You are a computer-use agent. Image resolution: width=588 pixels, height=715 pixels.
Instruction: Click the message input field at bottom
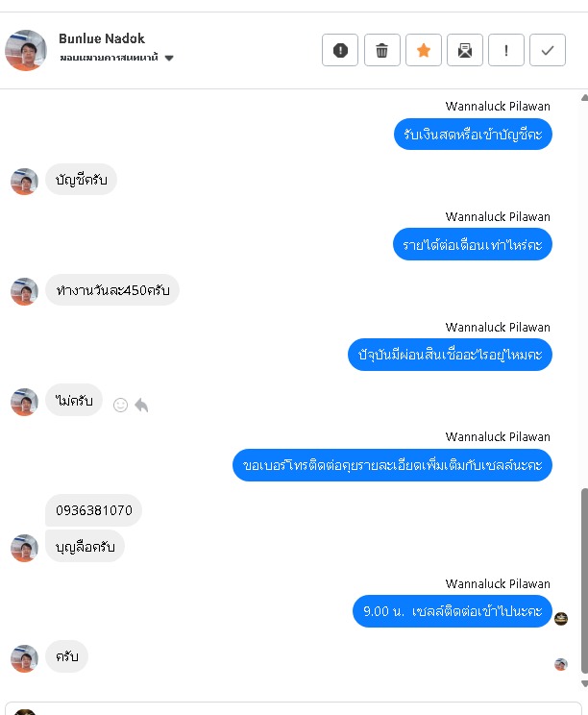[294, 708]
